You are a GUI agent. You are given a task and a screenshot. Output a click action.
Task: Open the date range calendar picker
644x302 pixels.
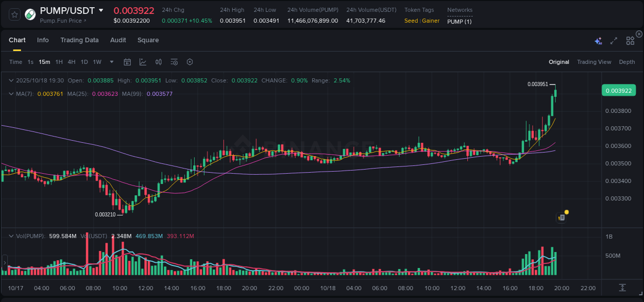(x=127, y=62)
